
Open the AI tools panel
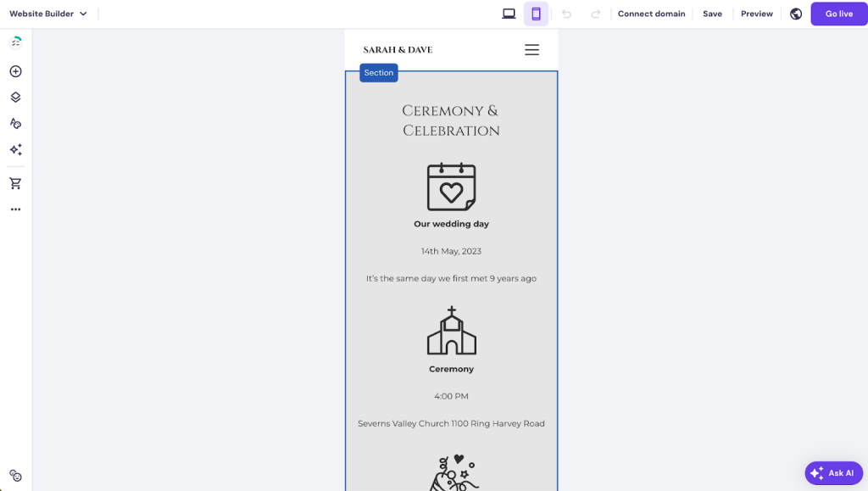pos(15,149)
